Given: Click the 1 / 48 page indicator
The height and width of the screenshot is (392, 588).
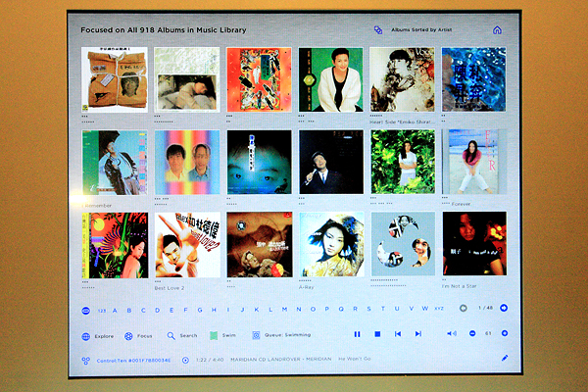Looking at the screenshot, I should tap(485, 308).
